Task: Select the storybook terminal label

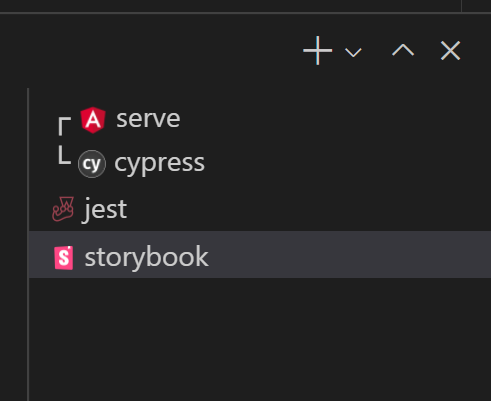Action: tap(147, 257)
